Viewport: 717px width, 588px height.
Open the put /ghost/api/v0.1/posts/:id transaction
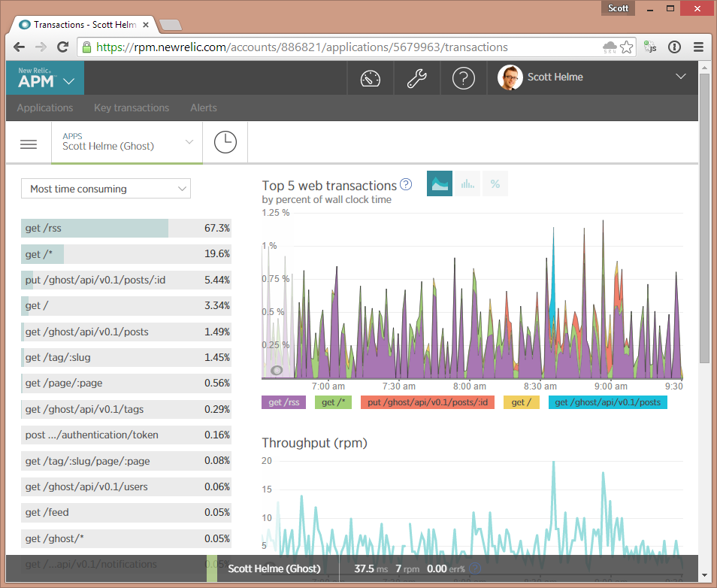(x=126, y=280)
